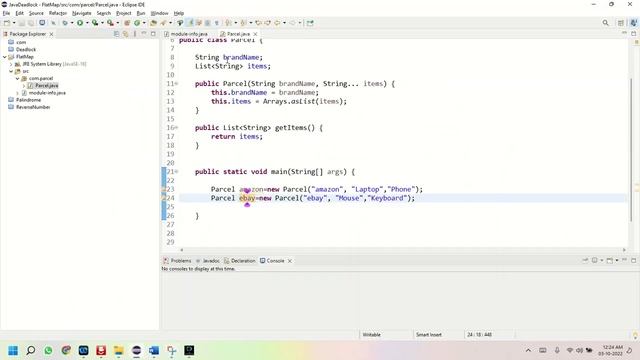This screenshot has height=360, width=640.
Task: Click the New Java Package toolbar icon
Action: (x=127, y=23)
